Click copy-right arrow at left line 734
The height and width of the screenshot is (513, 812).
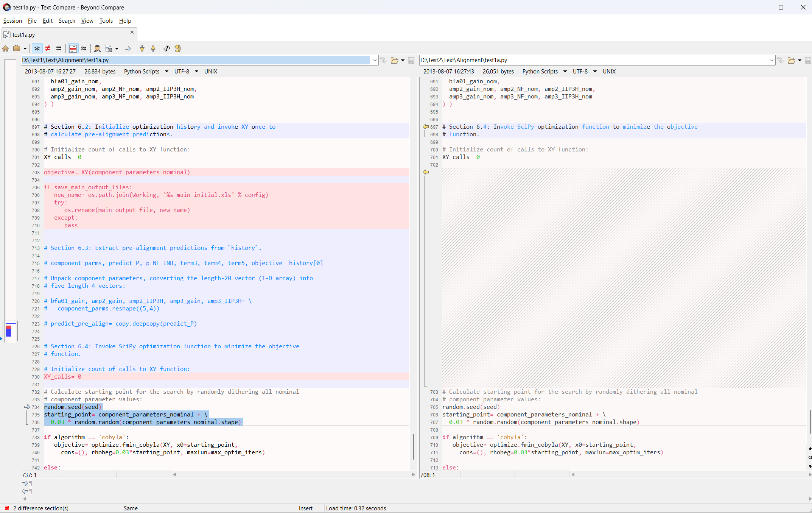pos(27,407)
